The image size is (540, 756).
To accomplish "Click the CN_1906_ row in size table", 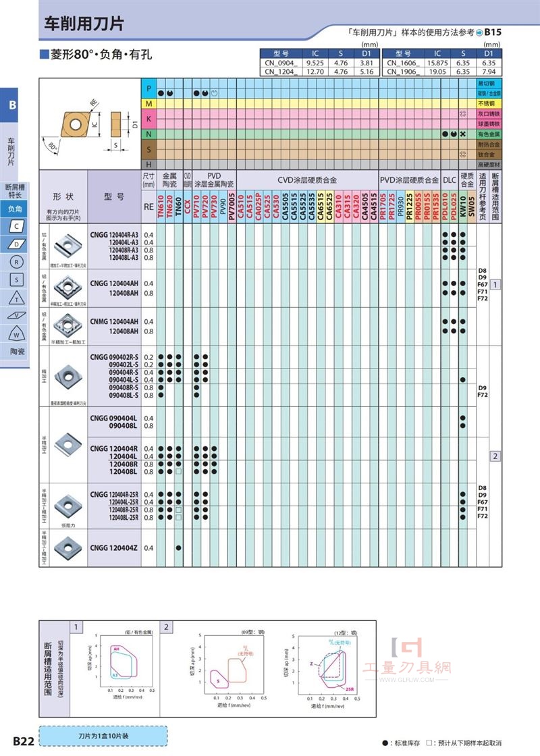I will tap(442, 72).
